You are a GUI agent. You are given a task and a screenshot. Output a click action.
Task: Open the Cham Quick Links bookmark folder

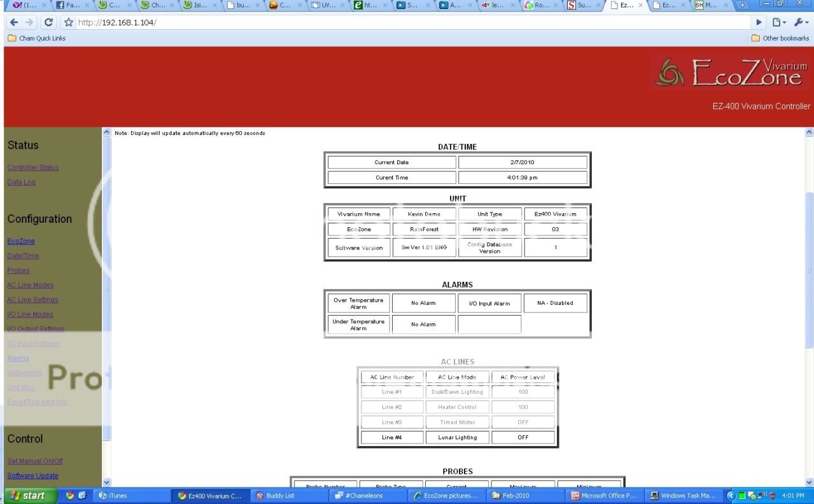click(x=37, y=38)
